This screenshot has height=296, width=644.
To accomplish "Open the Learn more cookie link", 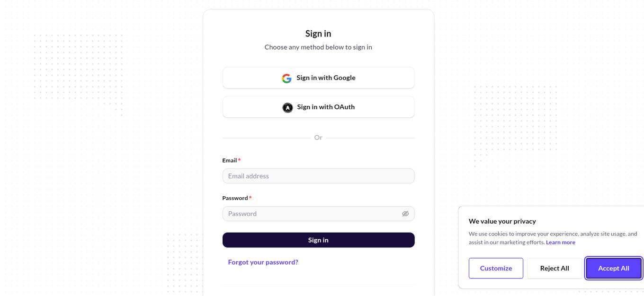I will pyautogui.click(x=560, y=242).
